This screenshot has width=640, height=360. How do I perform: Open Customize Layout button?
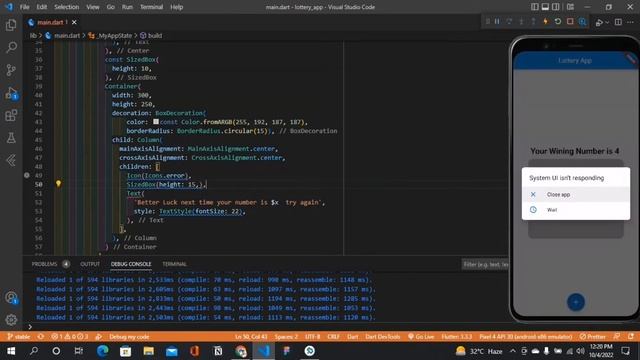tap(570, 7)
